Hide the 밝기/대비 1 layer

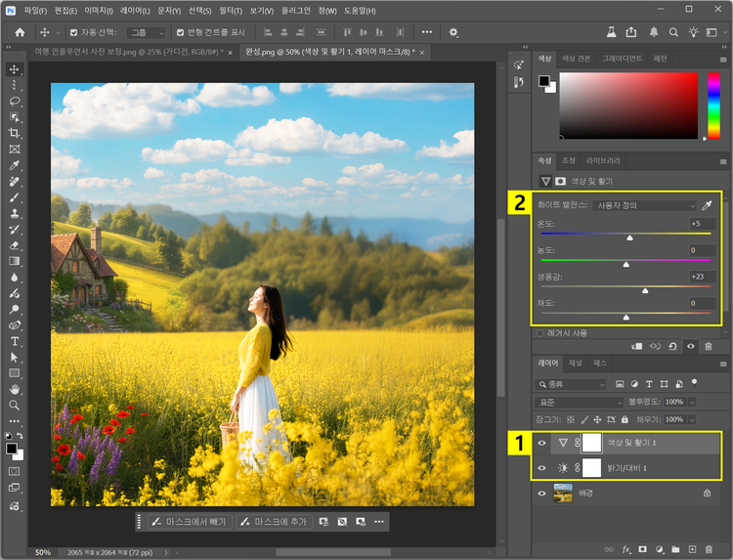[x=542, y=469]
